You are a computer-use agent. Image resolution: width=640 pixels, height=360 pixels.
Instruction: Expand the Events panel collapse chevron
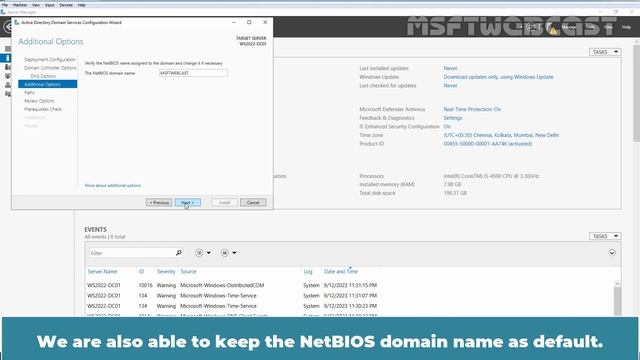tap(612, 253)
